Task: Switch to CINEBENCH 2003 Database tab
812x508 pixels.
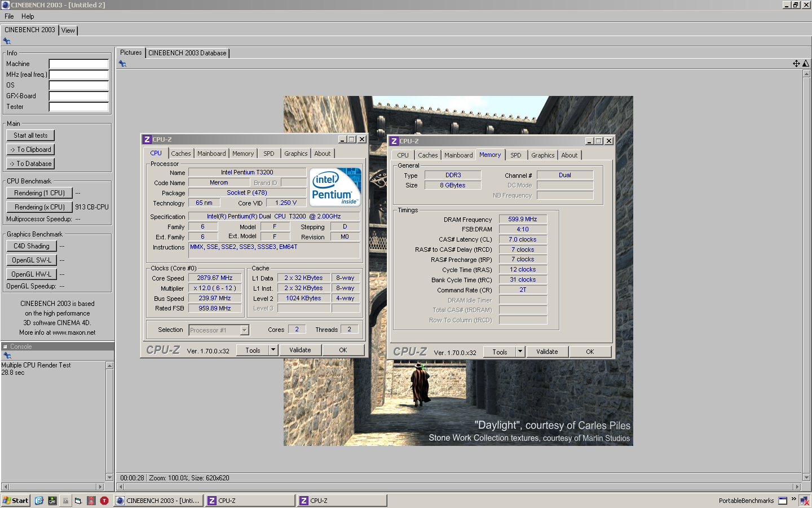Action: tap(187, 53)
